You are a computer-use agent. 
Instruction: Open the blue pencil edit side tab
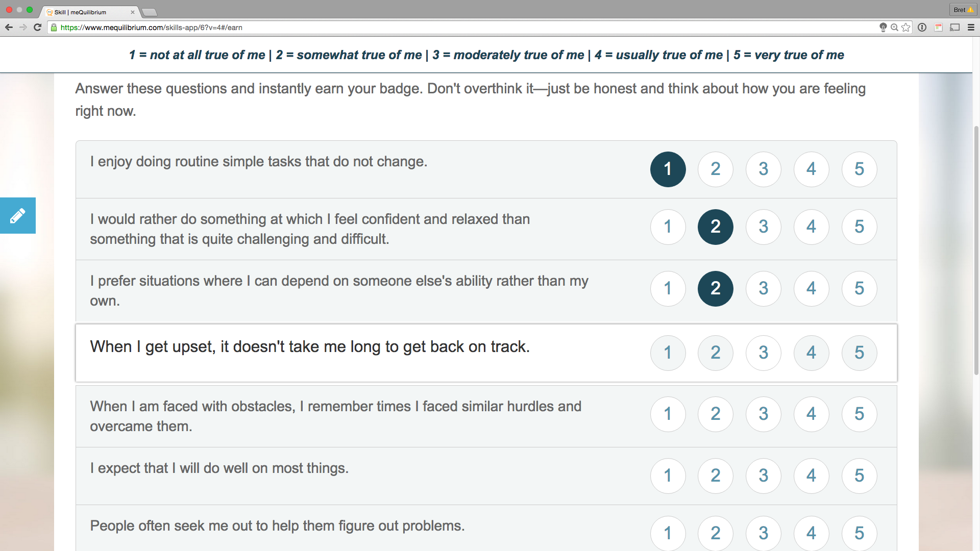(x=18, y=215)
